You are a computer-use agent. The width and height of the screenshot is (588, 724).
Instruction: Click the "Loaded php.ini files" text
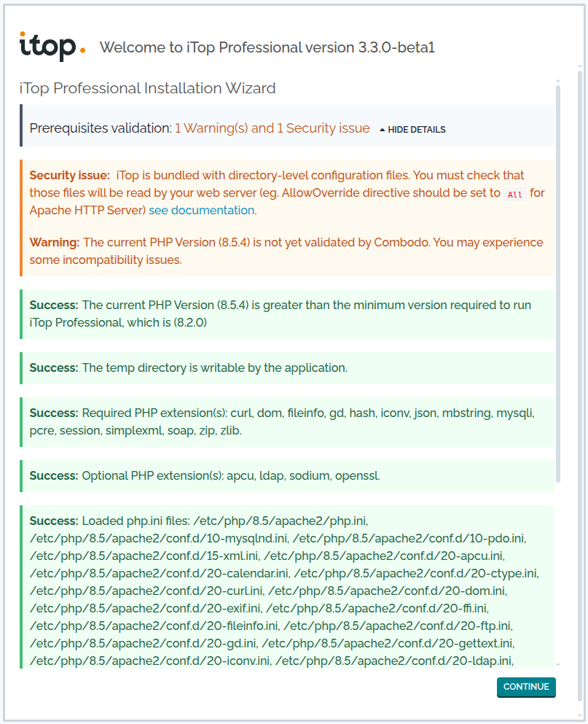tap(136, 521)
